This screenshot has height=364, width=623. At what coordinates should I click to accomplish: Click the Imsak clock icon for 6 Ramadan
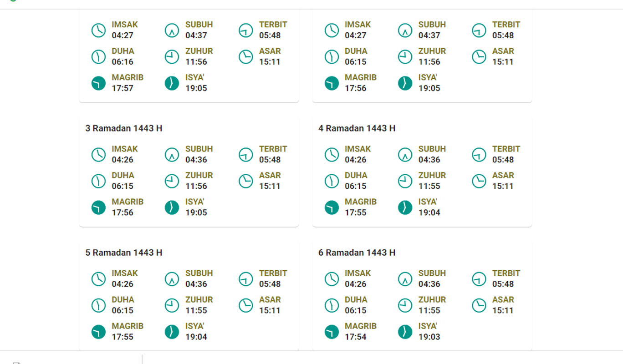click(332, 279)
